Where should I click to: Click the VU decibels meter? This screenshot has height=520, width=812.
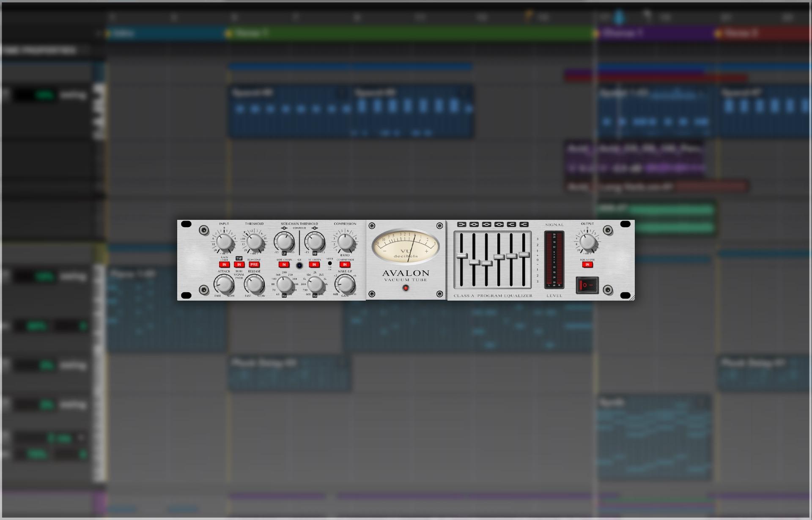(x=406, y=246)
